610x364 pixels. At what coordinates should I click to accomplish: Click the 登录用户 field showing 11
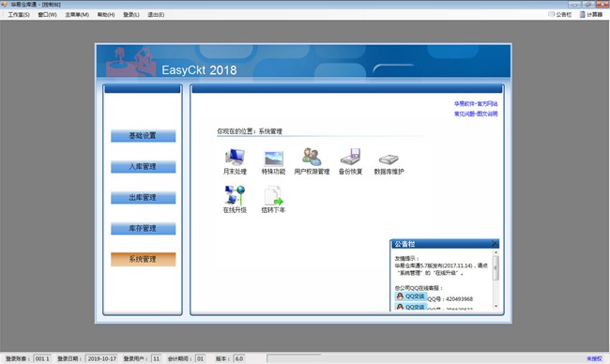[156, 358]
